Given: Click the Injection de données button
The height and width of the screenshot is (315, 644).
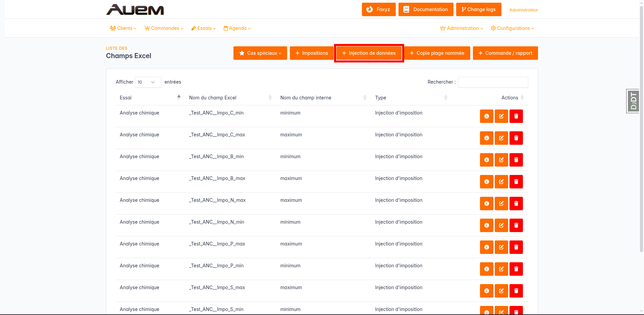Looking at the screenshot, I should [x=369, y=53].
